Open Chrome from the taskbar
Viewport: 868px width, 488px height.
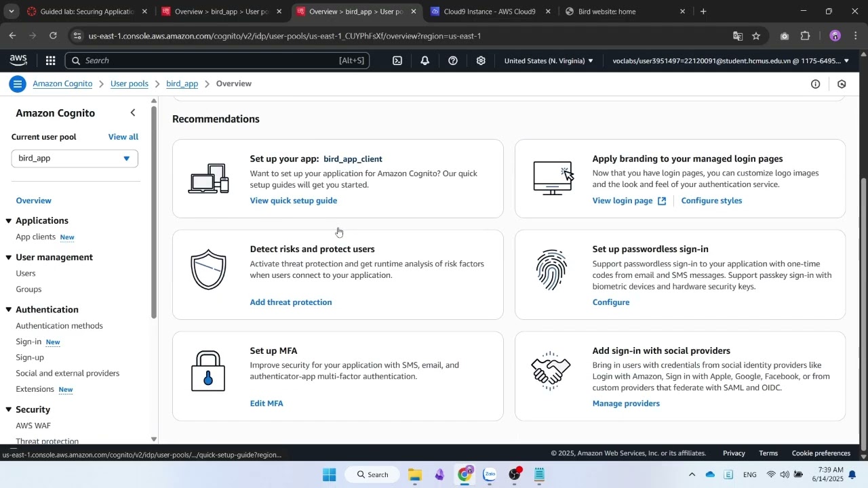pyautogui.click(x=465, y=474)
